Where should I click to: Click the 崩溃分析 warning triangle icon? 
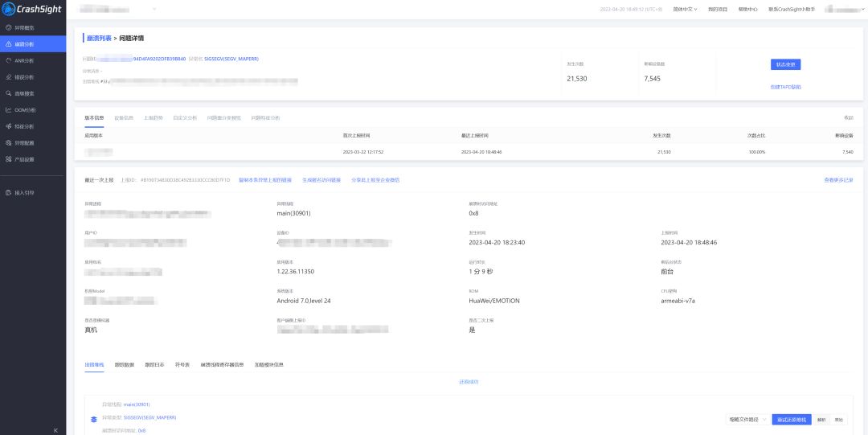click(x=8, y=43)
